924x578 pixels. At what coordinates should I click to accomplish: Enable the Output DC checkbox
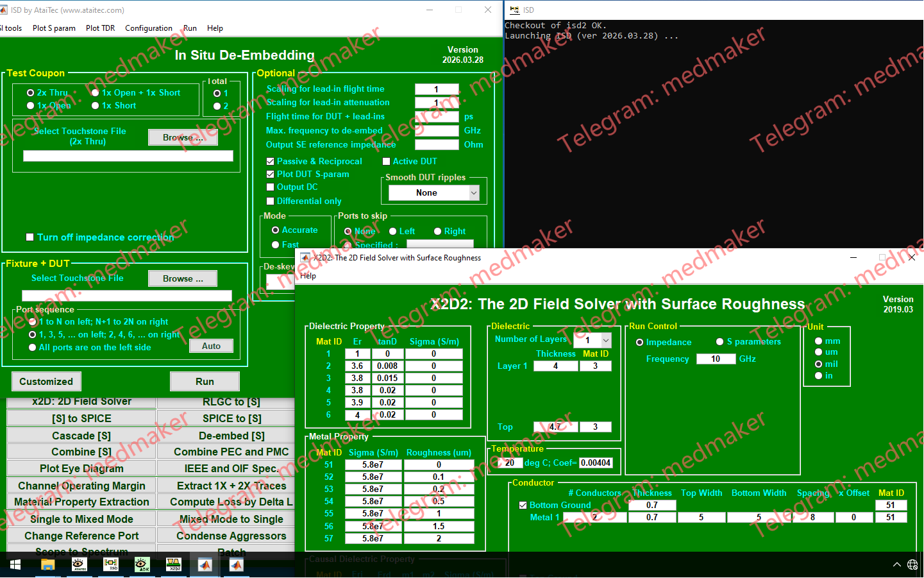click(271, 187)
